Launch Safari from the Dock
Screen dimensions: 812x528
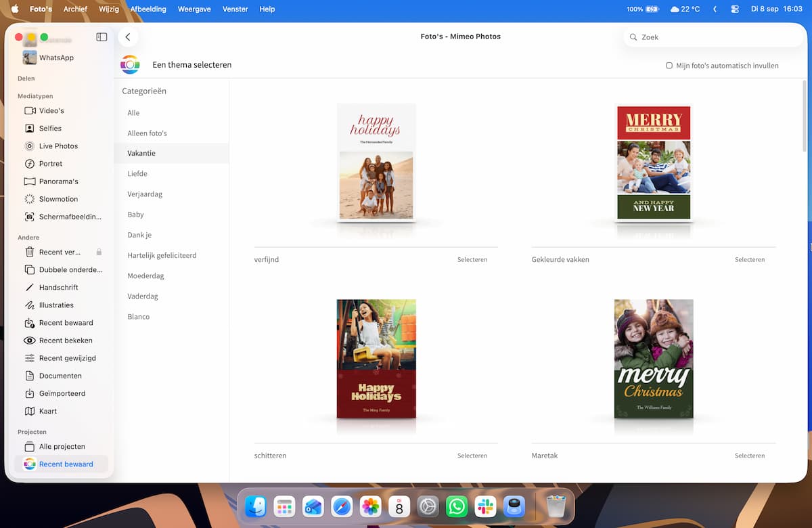coord(342,506)
